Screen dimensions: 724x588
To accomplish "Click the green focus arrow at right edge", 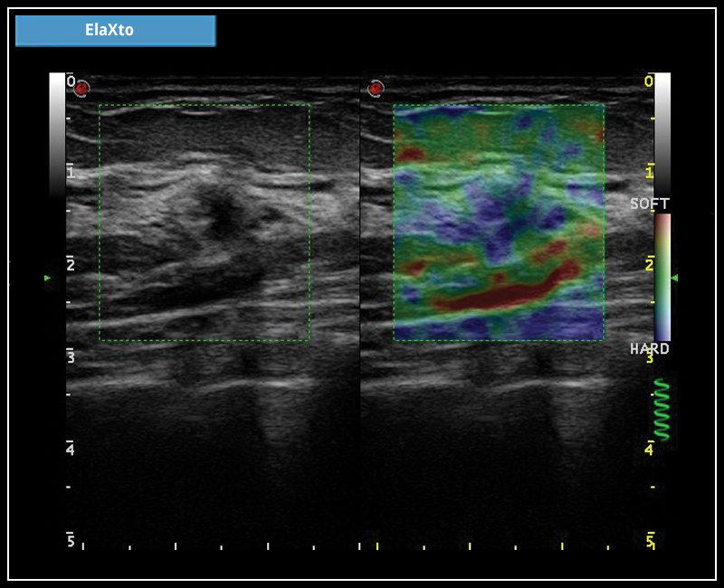I will pos(674,278).
